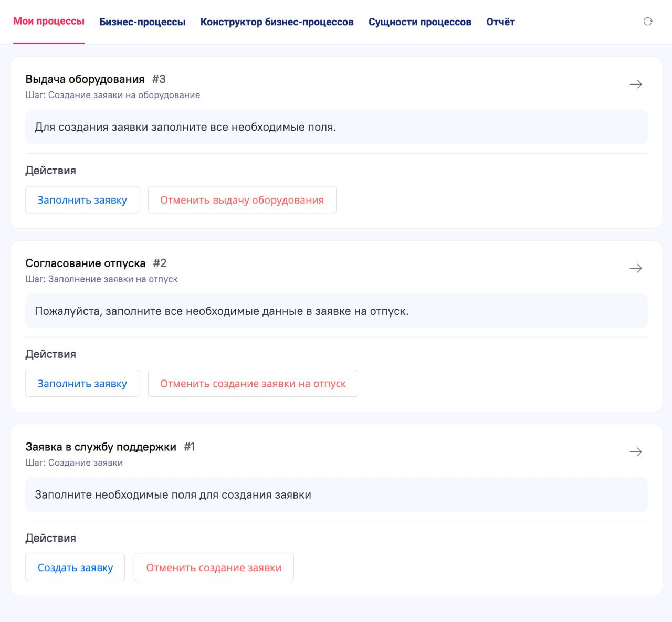Viewport: 672px width, 622px height.
Task: Select the process title Выдача оборудования
Action: click(85, 79)
